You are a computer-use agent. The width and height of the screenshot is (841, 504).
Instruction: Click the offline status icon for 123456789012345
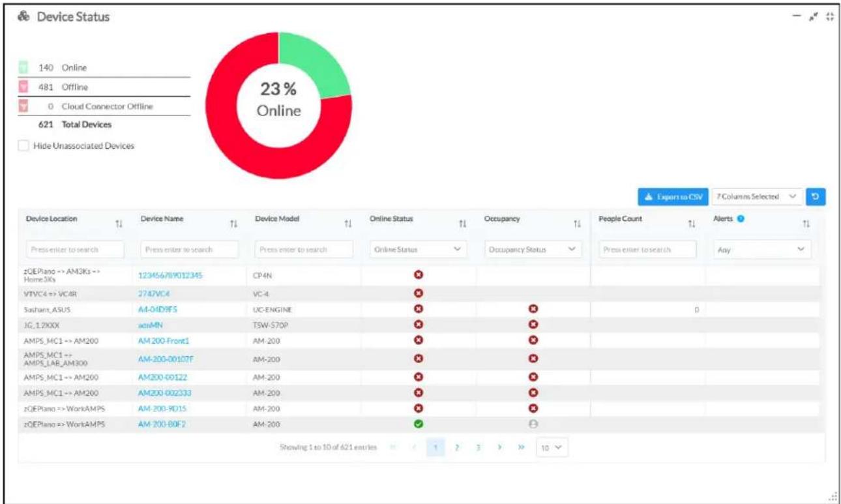(x=419, y=275)
